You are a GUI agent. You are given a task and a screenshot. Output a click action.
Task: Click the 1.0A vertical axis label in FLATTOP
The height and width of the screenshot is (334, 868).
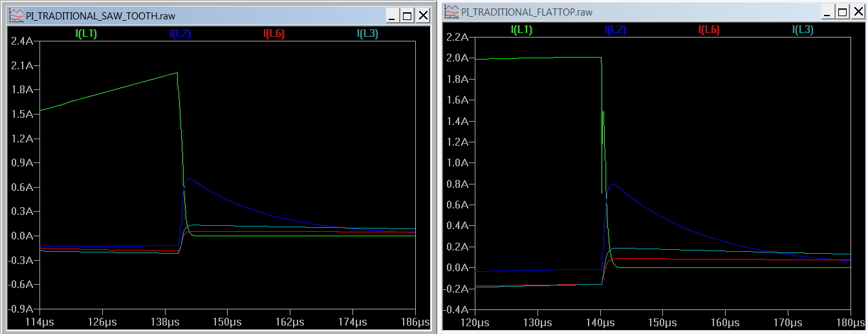pos(456,163)
